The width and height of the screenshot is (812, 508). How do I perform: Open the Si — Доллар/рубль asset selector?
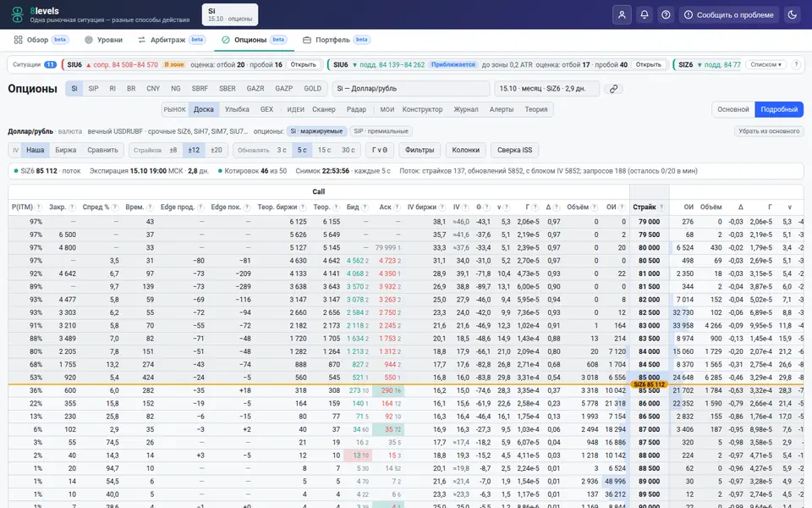(x=411, y=89)
